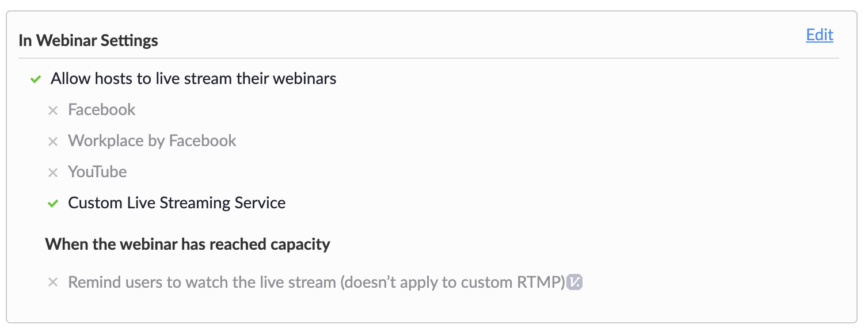Click the When the webinar has reached capacity heading
This screenshot has height=328, width=868.
point(188,244)
